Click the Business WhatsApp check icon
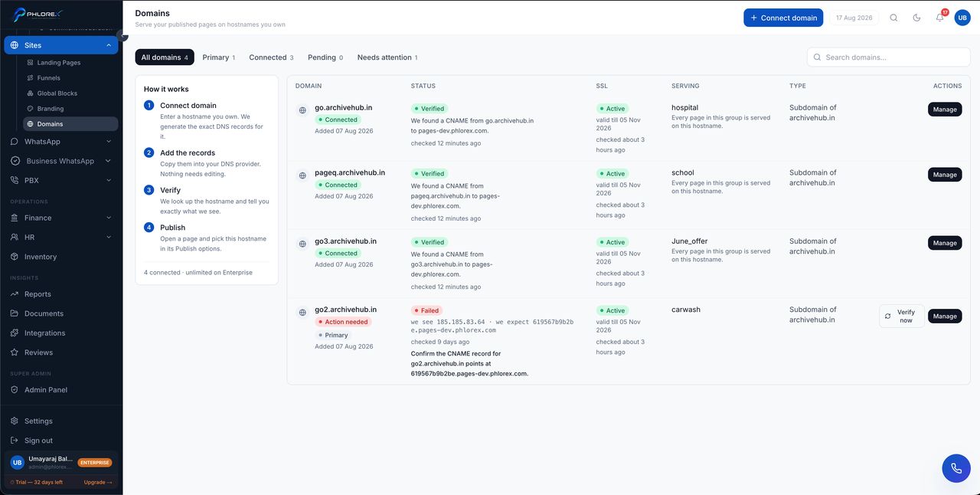The image size is (980, 495). [x=15, y=161]
